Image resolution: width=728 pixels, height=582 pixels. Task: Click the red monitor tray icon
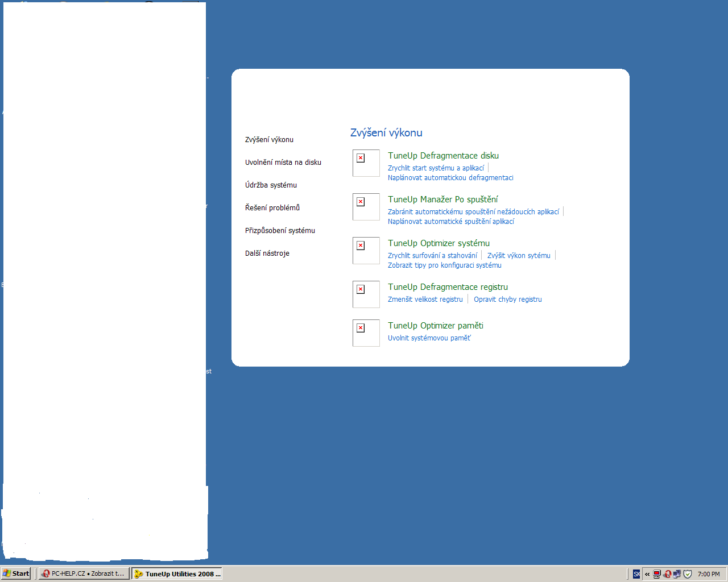pyautogui.click(x=657, y=574)
